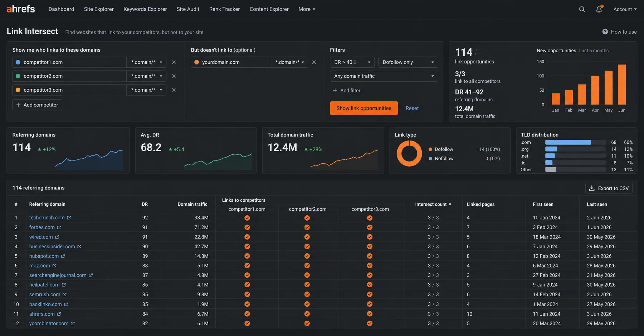
Task: Click the blue competitor1.com color dot
Action: (18, 62)
